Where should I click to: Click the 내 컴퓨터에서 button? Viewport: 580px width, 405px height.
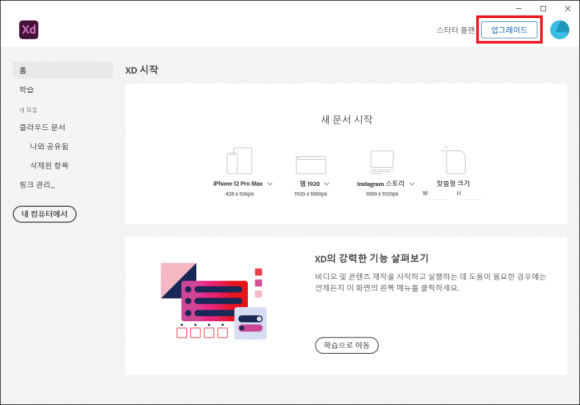45,214
